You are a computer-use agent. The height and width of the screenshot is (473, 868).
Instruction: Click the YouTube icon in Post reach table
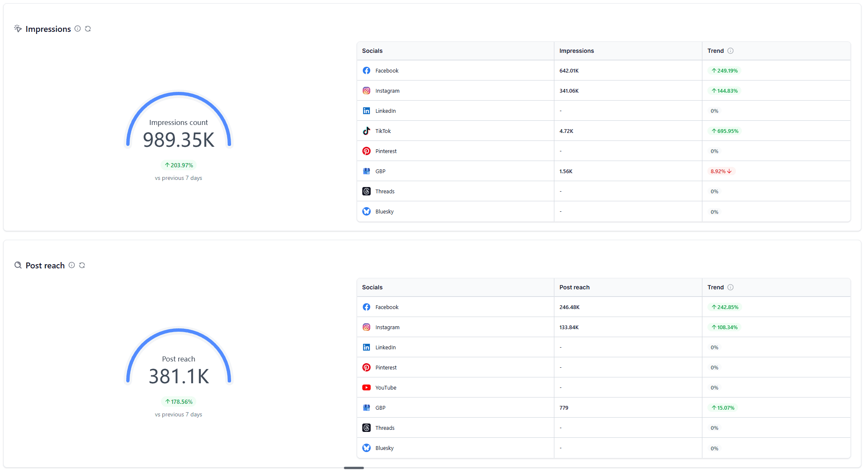pos(366,387)
